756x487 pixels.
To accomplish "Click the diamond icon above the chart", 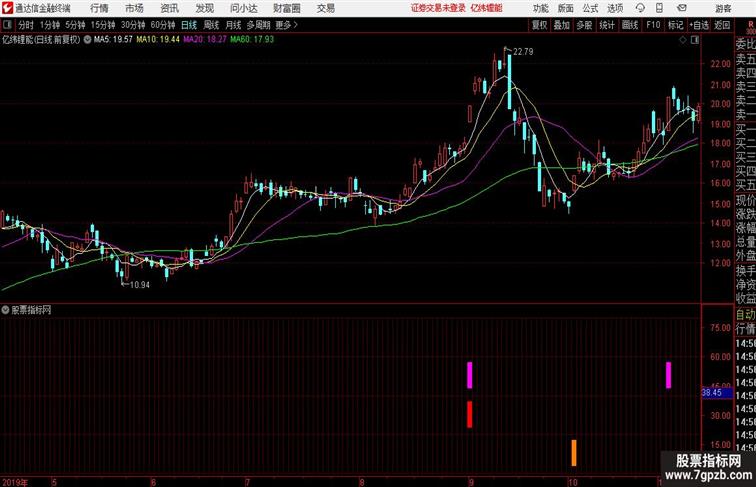I will (683, 40).
